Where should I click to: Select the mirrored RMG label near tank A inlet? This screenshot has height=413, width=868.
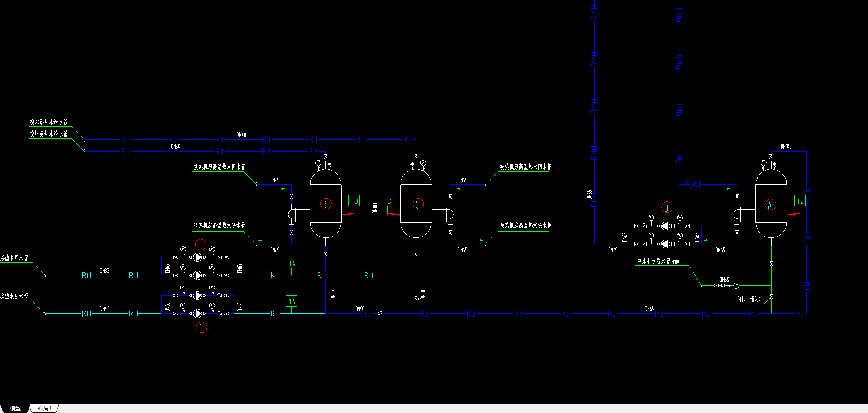point(692,184)
